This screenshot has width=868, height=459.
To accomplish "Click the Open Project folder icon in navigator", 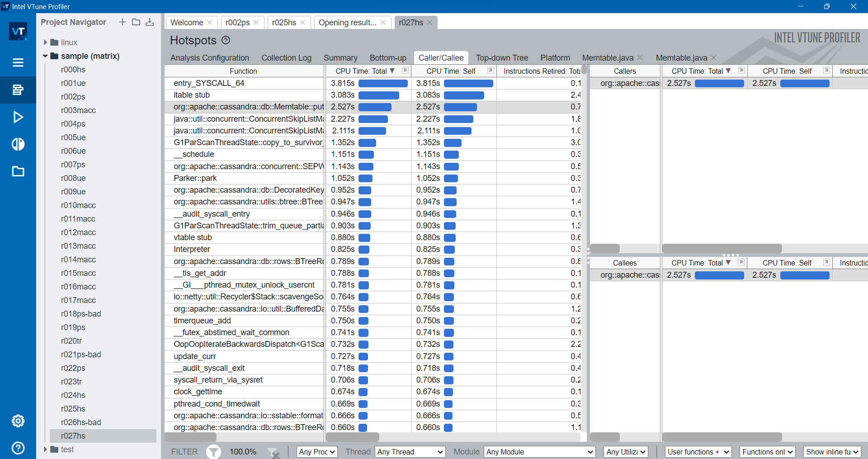I will point(136,22).
